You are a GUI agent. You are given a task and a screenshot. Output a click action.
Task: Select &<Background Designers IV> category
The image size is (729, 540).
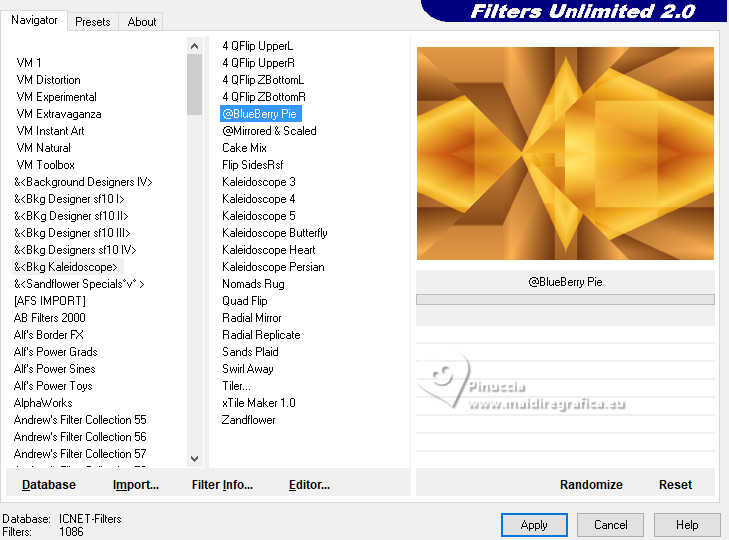click(x=83, y=182)
